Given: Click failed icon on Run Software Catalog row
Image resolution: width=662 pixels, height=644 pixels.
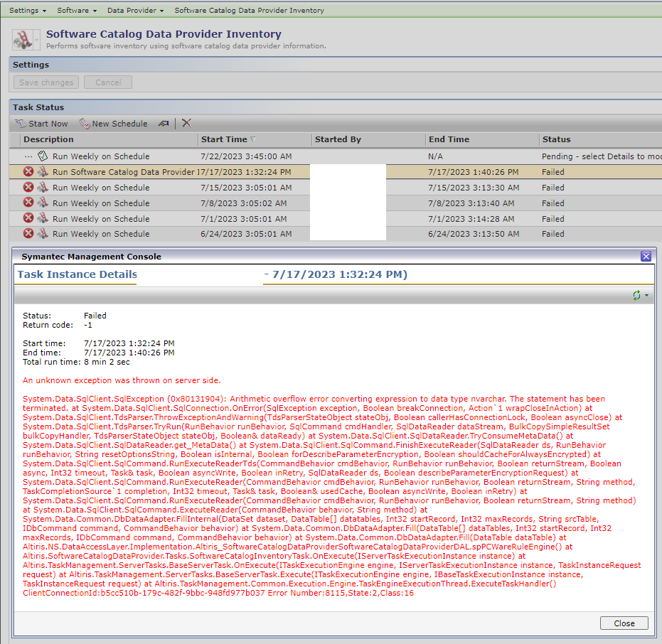Looking at the screenshot, I should 28,172.
